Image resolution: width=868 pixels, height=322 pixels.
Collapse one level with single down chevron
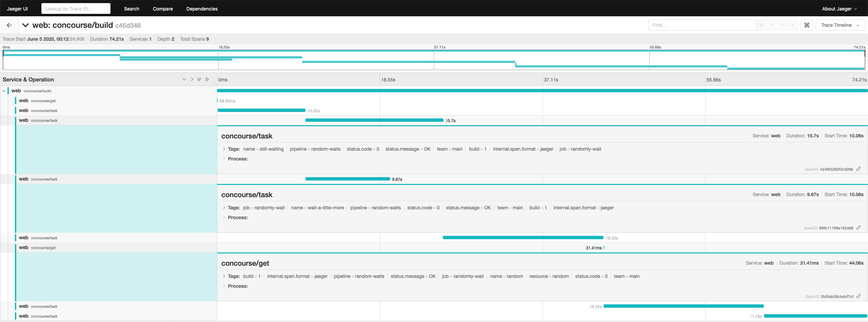coord(184,79)
